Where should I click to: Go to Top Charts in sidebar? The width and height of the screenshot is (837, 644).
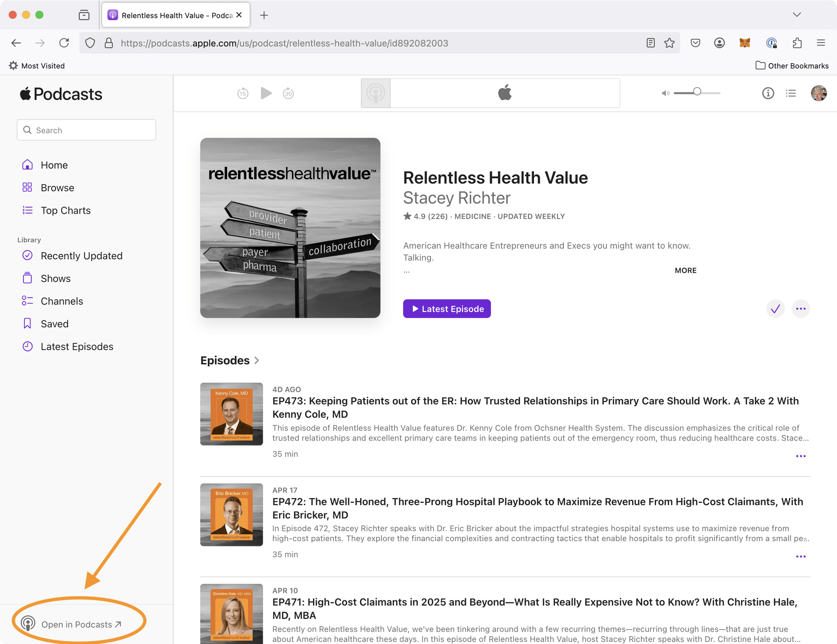coord(65,210)
